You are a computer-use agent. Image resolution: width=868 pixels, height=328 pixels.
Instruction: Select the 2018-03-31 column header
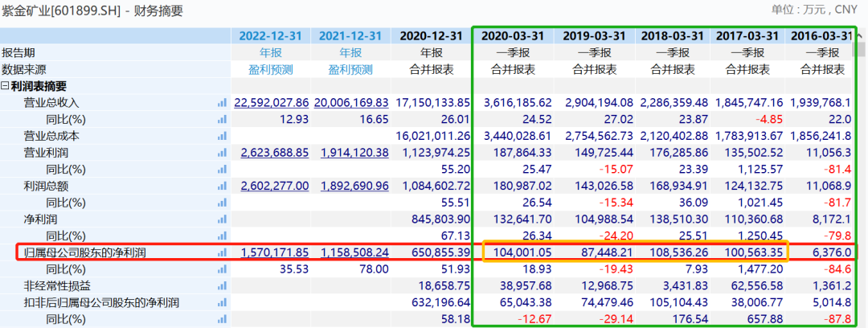click(x=673, y=36)
